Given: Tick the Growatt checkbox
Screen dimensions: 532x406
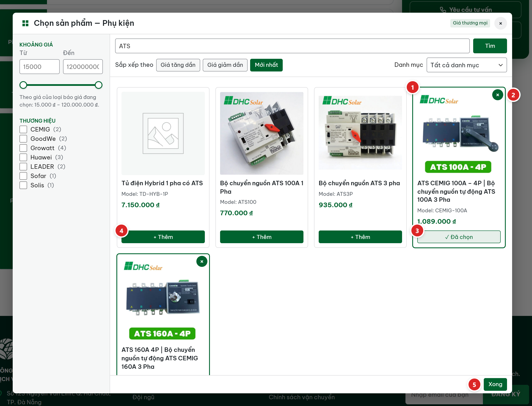Looking at the screenshot, I should (x=23, y=148).
